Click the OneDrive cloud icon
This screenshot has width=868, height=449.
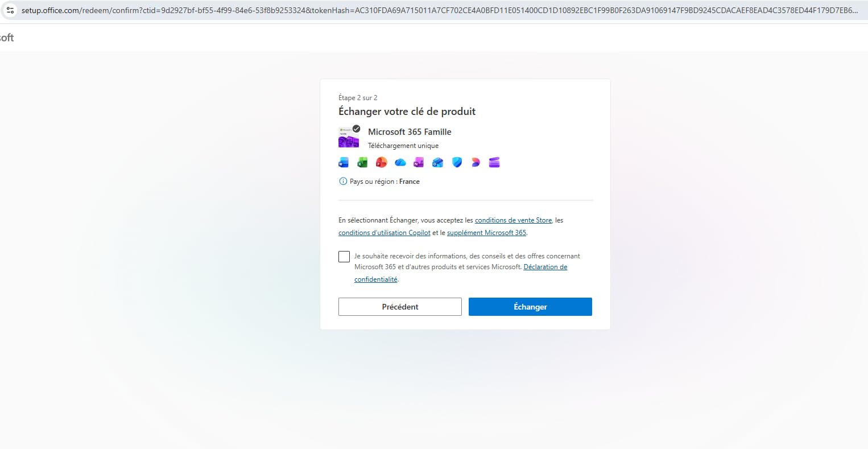coord(400,163)
